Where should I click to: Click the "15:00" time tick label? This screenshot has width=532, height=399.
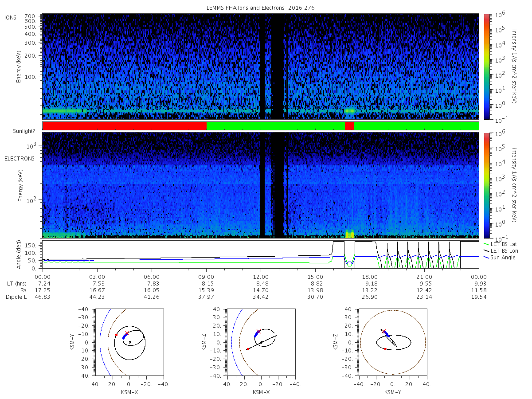pyautogui.click(x=315, y=277)
